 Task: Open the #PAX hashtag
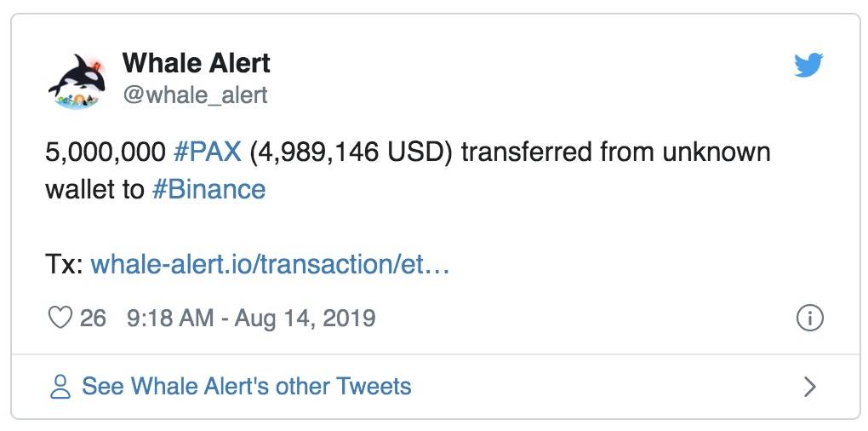pyautogui.click(x=208, y=152)
